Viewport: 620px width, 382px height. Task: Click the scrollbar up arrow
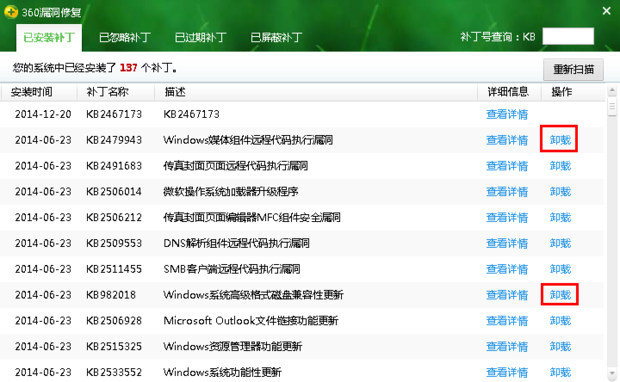612,91
